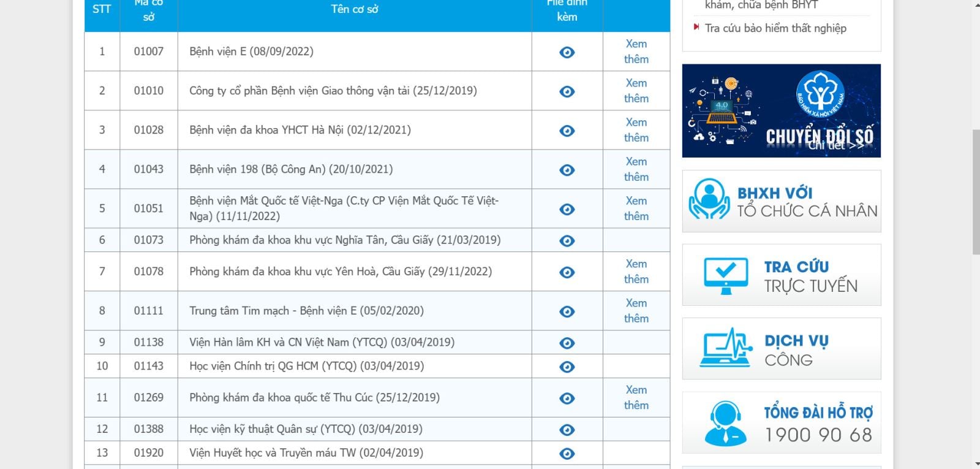This screenshot has height=469, width=980.
Task: Click the headset support agent icon
Action: pos(726,423)
